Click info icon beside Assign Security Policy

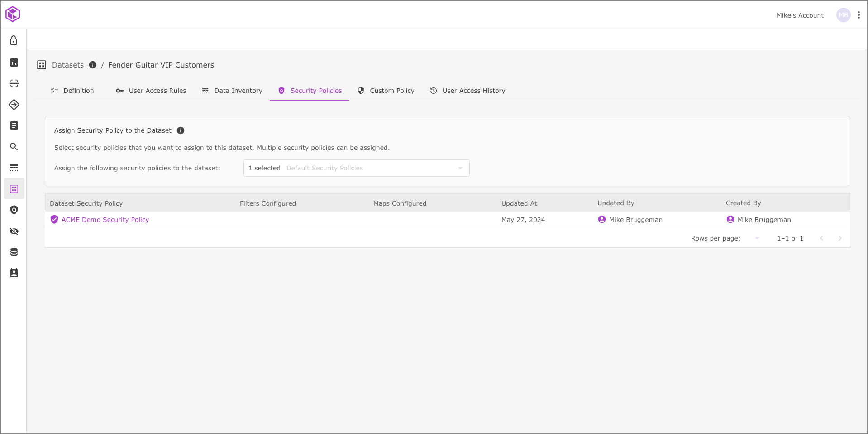pyautogui.click(x=181, y=130)
